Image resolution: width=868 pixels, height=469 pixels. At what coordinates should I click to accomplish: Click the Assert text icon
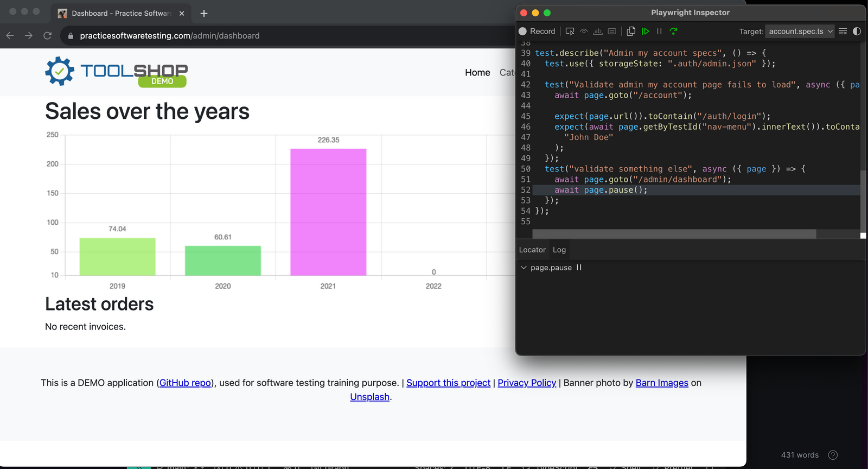[x=598, y=31]
